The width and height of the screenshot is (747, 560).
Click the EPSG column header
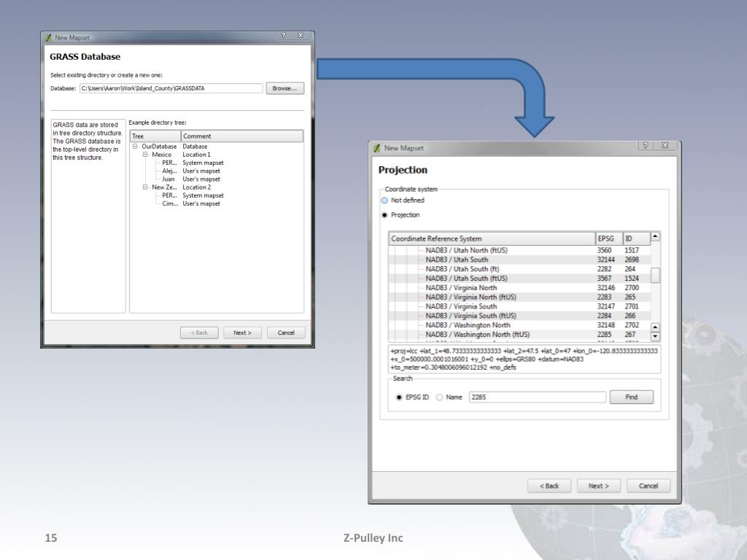[x=609, y=238]
